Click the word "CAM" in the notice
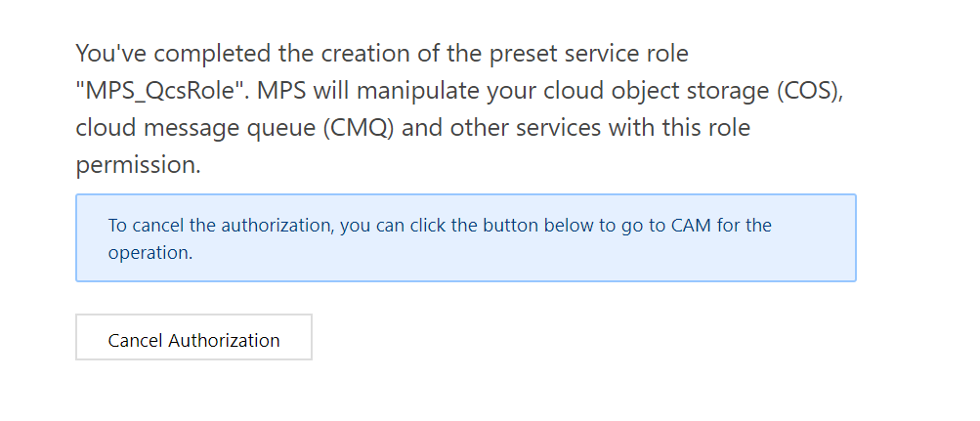The height and width of the screenshot is (421, 980). [x=691, y=225]
